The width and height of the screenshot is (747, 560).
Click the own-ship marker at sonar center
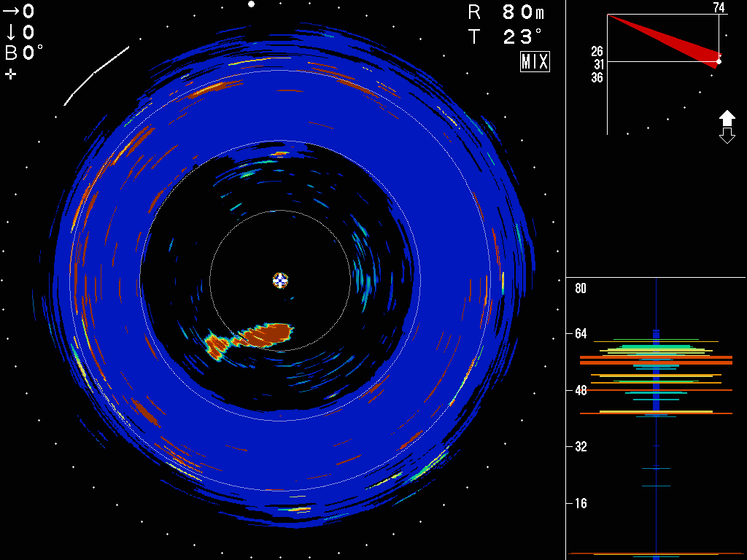pyautogui.click(x=281, y=280)
